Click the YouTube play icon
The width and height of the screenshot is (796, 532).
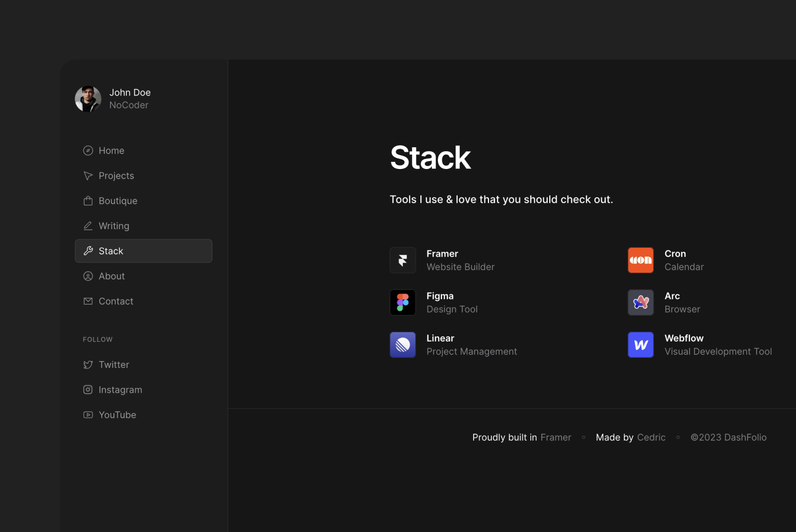(x=88, y=415)
